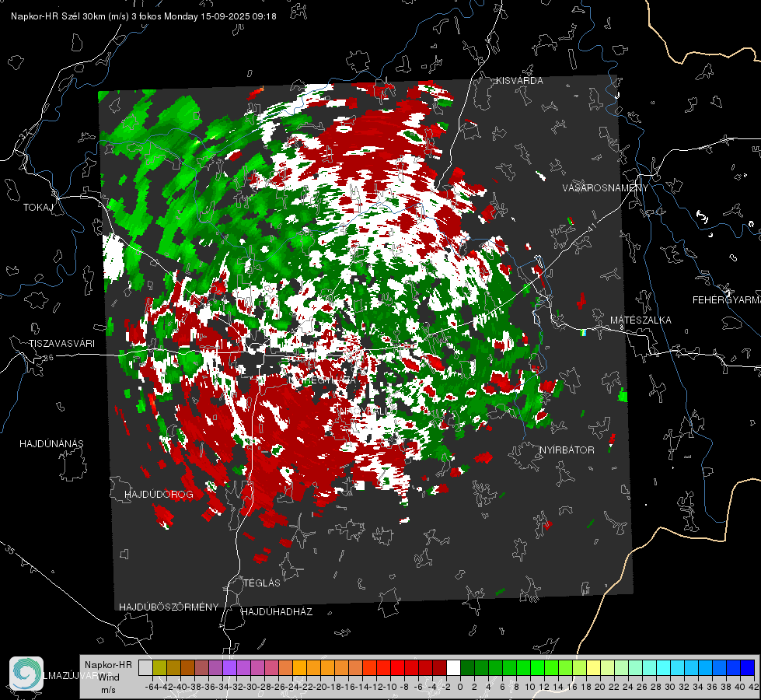This screenshot has height=700, width=761.
Task: Click the radar title text with date 15-09-2025
Action: [144, 16]
